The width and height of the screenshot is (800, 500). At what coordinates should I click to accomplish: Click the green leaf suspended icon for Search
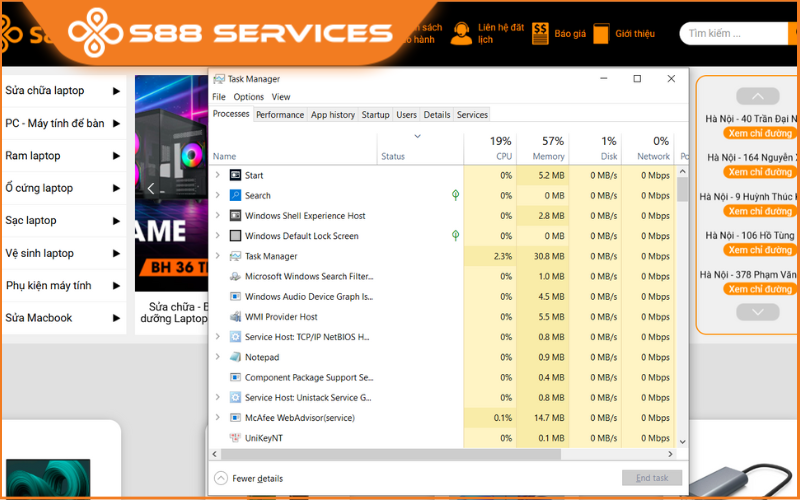[x=456, y=195]
